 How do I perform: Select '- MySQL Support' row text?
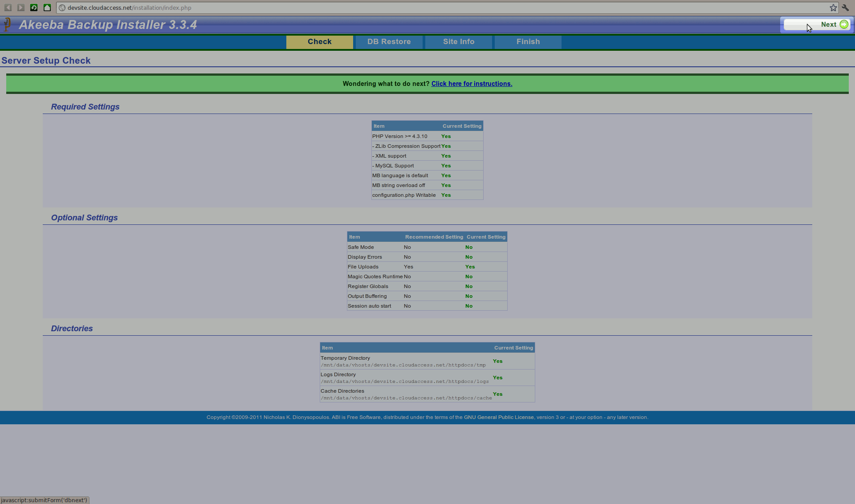393,166
